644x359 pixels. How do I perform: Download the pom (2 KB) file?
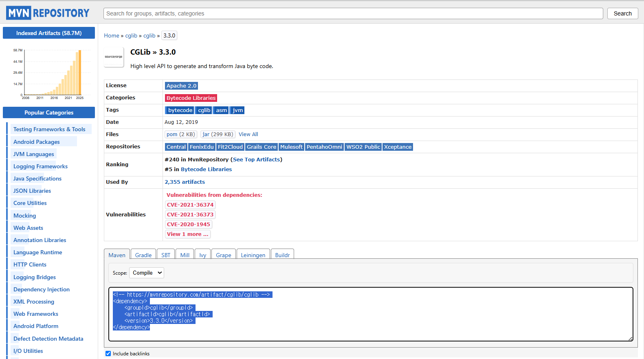click(x=181, y=134)
